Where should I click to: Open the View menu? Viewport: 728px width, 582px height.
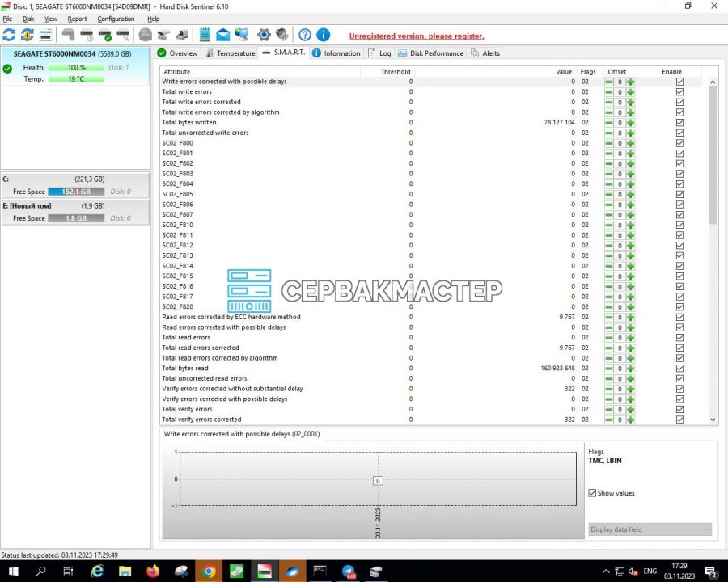[51, 19]
